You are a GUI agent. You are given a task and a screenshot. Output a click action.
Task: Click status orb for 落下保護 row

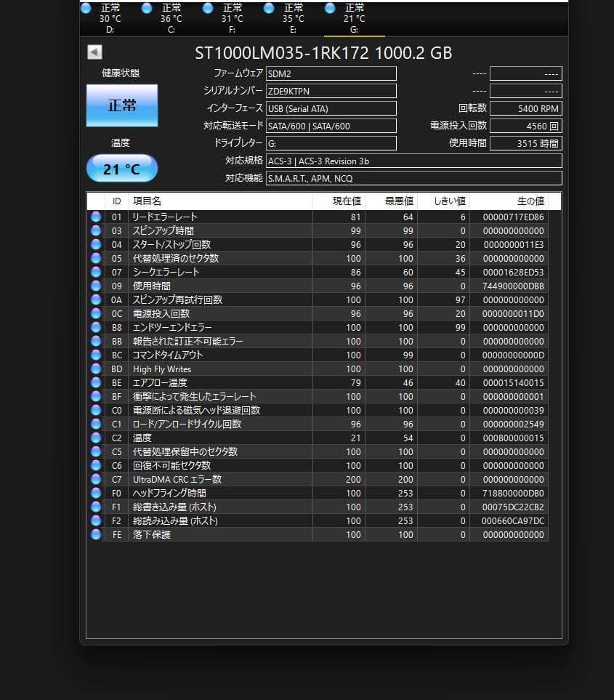[96, 534]
